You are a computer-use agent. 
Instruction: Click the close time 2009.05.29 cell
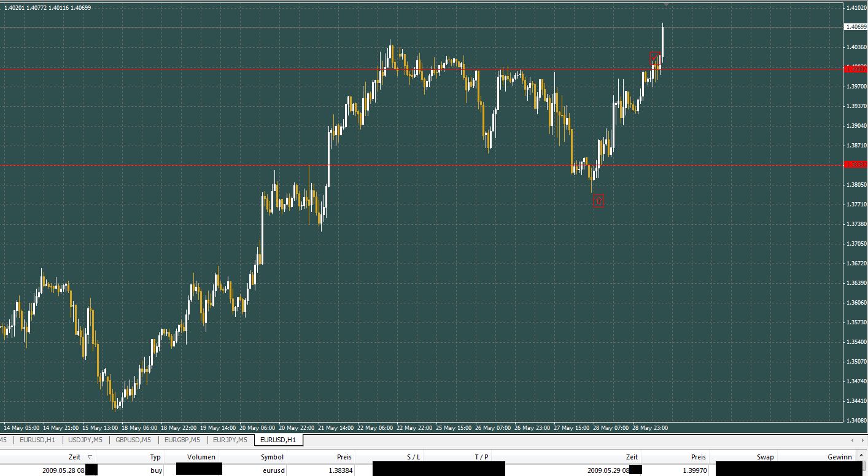(608, 470)
